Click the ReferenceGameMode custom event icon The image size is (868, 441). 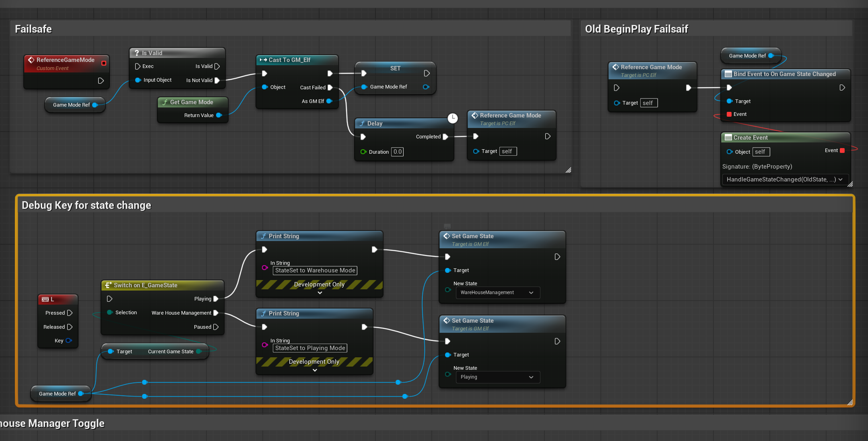pos(31,60)
